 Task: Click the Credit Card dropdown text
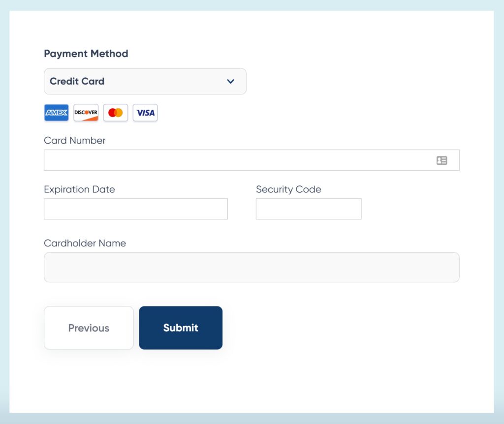click(77, 82)
